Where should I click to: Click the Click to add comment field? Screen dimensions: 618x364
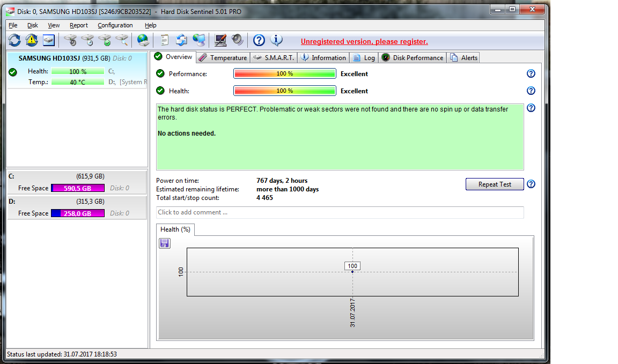pyautogui.click(x=340, y=212)
